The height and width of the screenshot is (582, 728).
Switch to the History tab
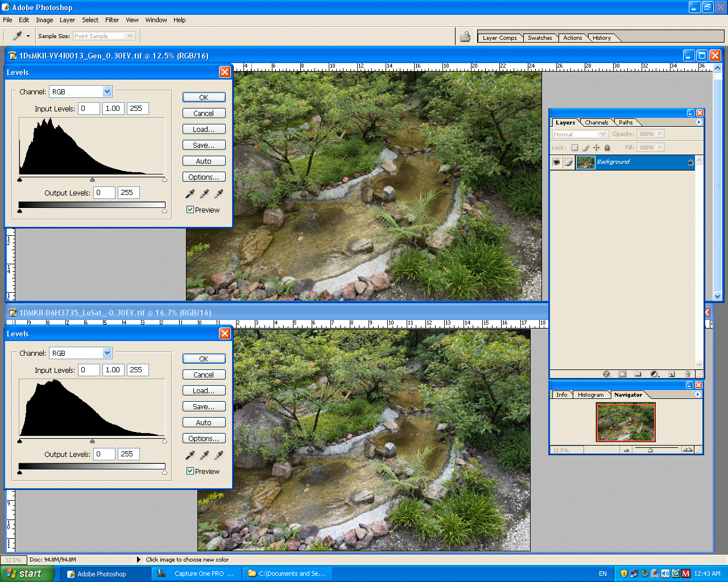pyautogui.click(x=602, y=38)
